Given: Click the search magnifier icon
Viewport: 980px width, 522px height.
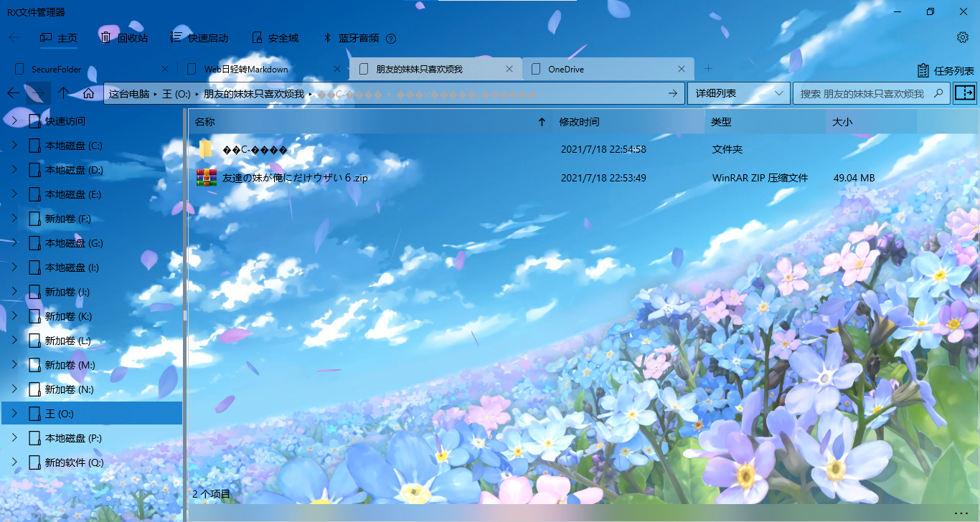Looking at the screenshot, I should pos(938,93).
